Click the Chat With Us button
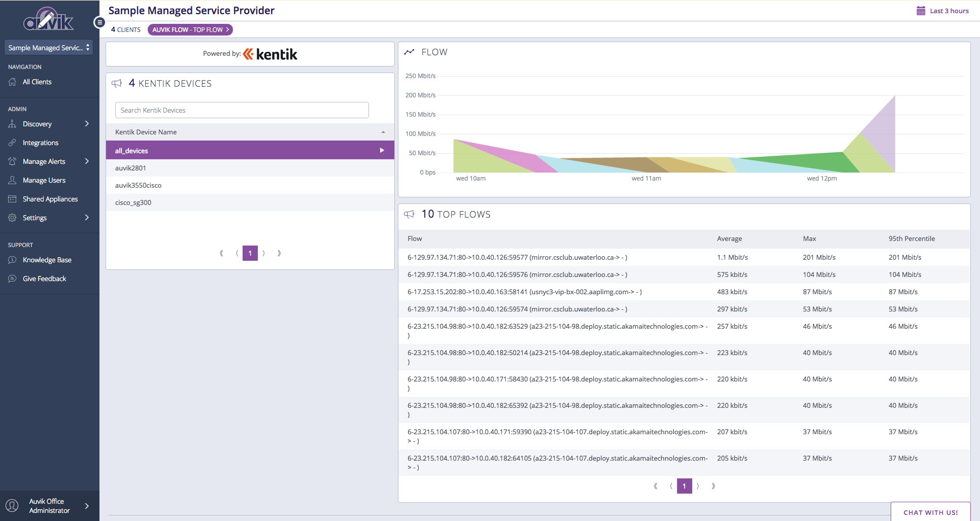Screen dimensions: 980x521 (x=930, y=512)
